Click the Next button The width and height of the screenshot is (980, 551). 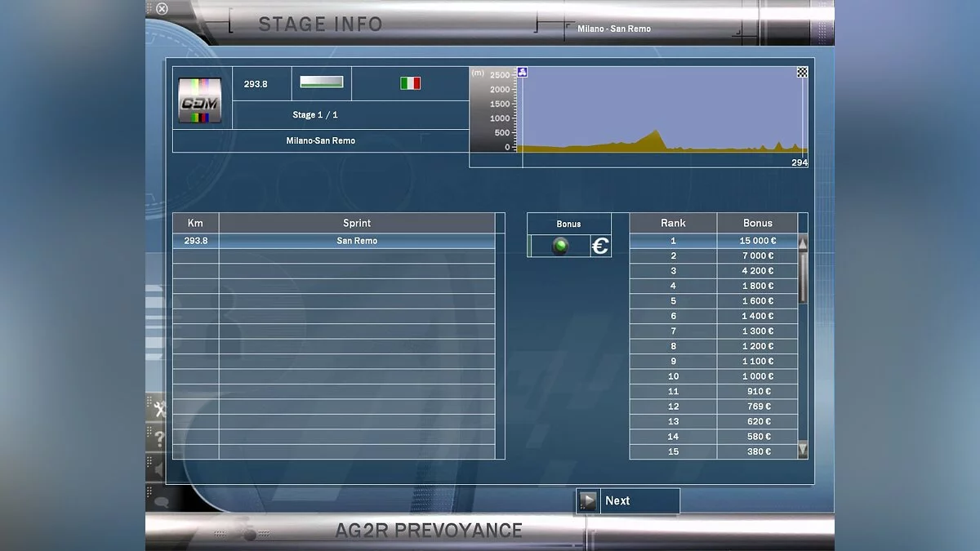point(627,501)
